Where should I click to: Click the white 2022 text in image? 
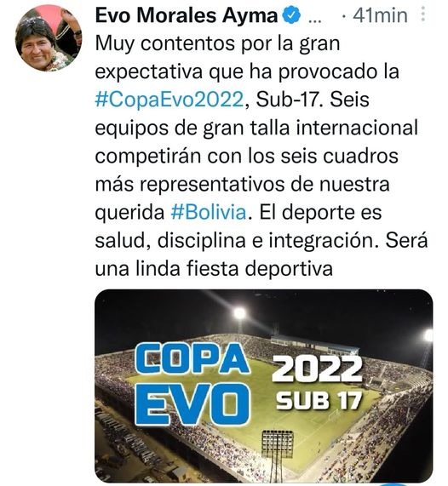coord(317,369)
